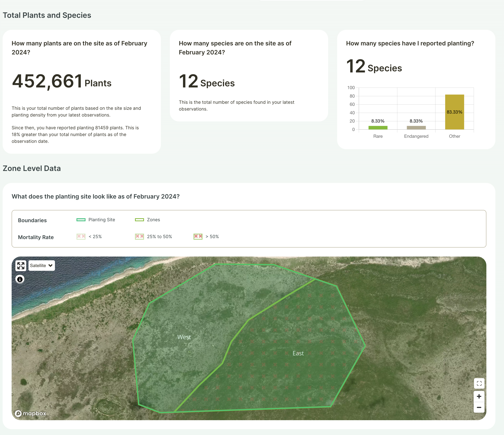504x435 pixels.
Task: Zoom out using the minus icon
Action: (479, 407)
